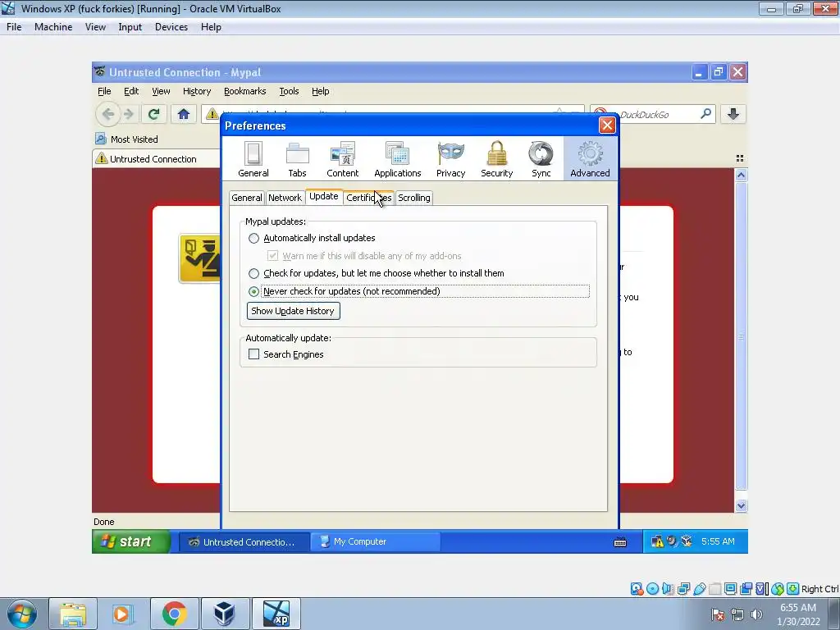Viewport: 840px width, 630px height.
Task: Switch to the General sub-tab
Action: coord(246,198)
